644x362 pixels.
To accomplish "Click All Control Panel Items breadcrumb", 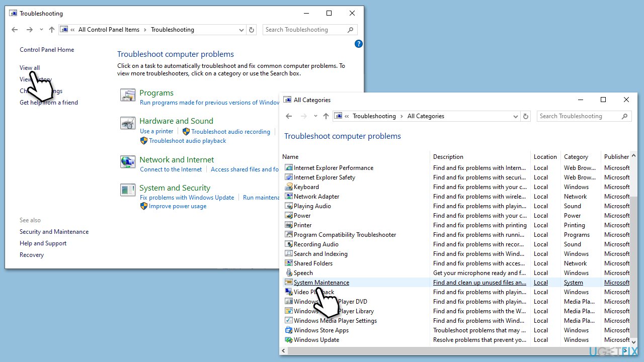I will click(109, 30).
